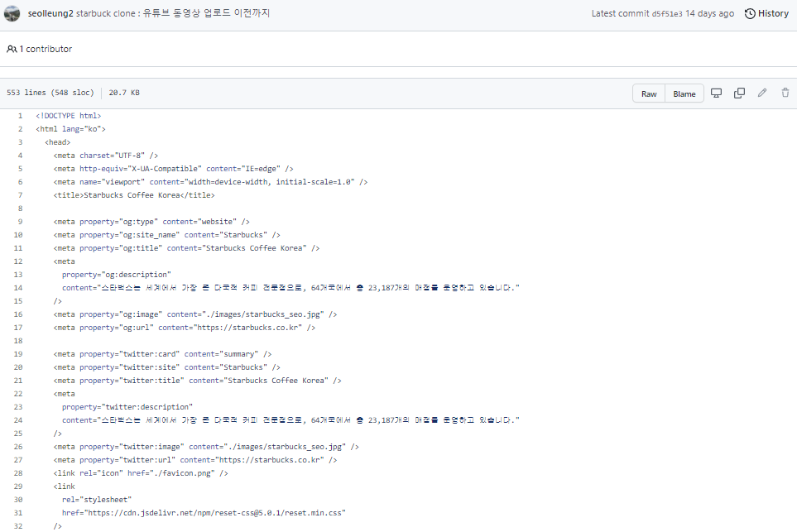Click the twitter:image meta line
The height and width of the screenshot is (532, 797).
tap(206, 447)
